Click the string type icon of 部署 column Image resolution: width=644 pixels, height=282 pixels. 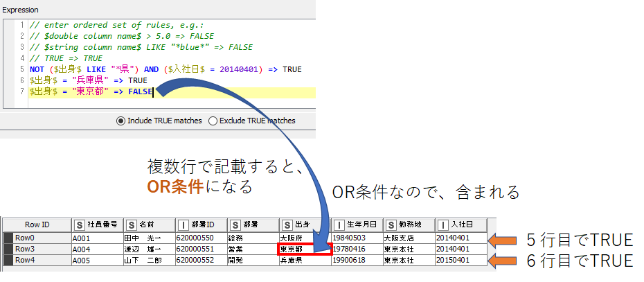(x=235, y=225)
